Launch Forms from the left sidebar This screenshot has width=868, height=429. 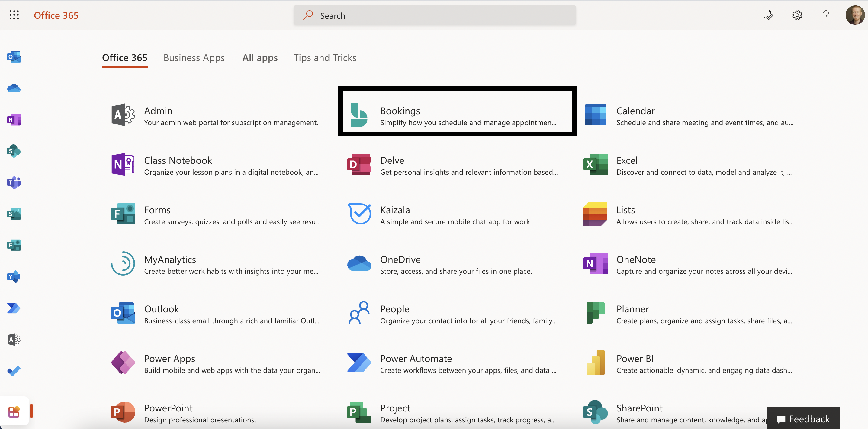(14, 245)
